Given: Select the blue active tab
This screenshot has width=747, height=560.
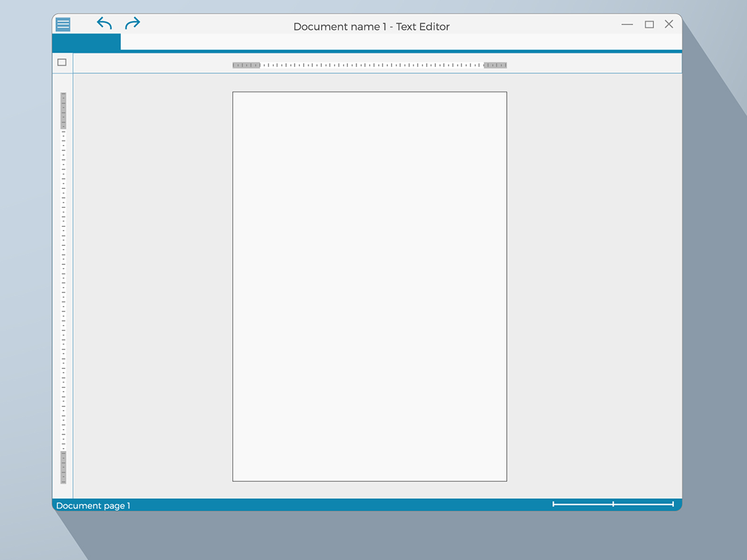Looking at the screenshot, I should (x=86, y=42).
